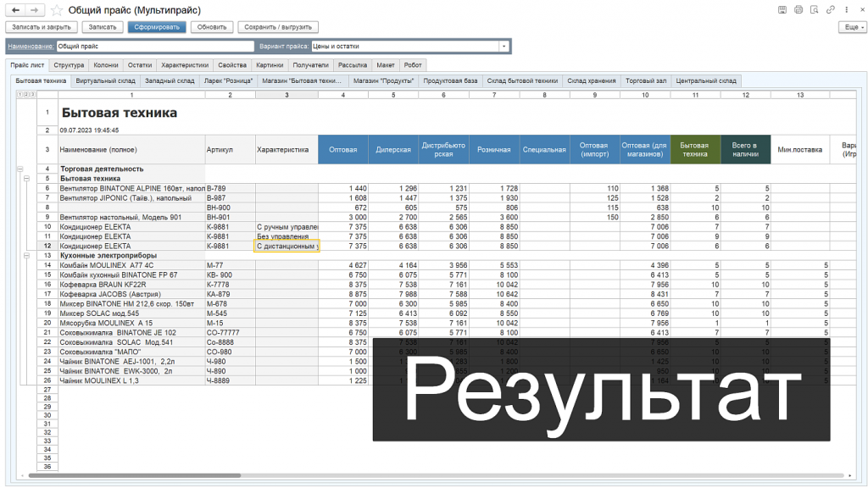Show grouping level 3
Screen dimensions: 868x488
click(x=32, y=95)
